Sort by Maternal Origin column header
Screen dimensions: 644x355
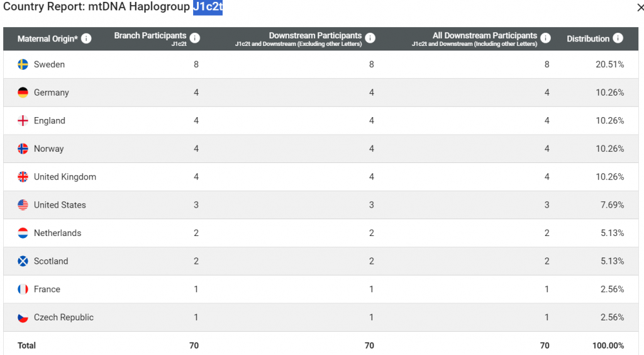tap(48, 39)
